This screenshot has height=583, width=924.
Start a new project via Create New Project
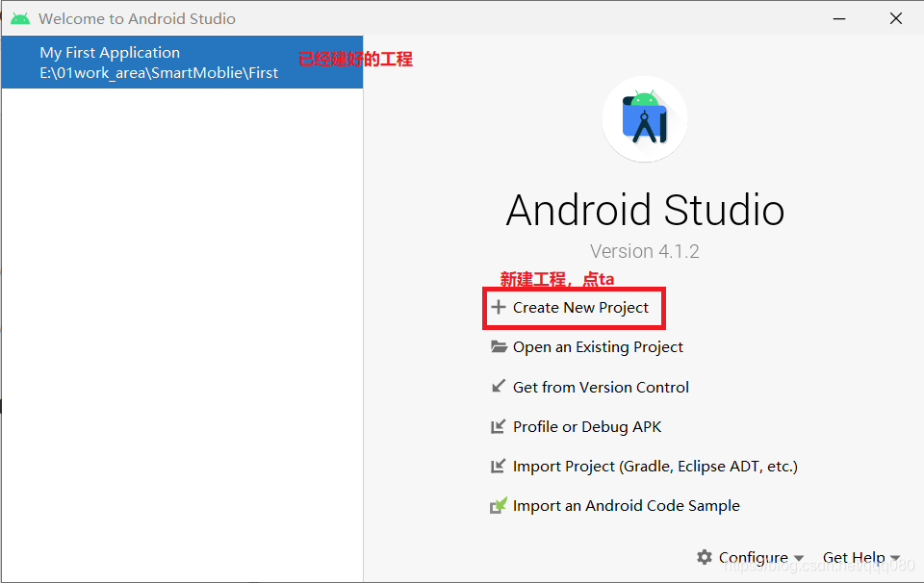point(580,308)
